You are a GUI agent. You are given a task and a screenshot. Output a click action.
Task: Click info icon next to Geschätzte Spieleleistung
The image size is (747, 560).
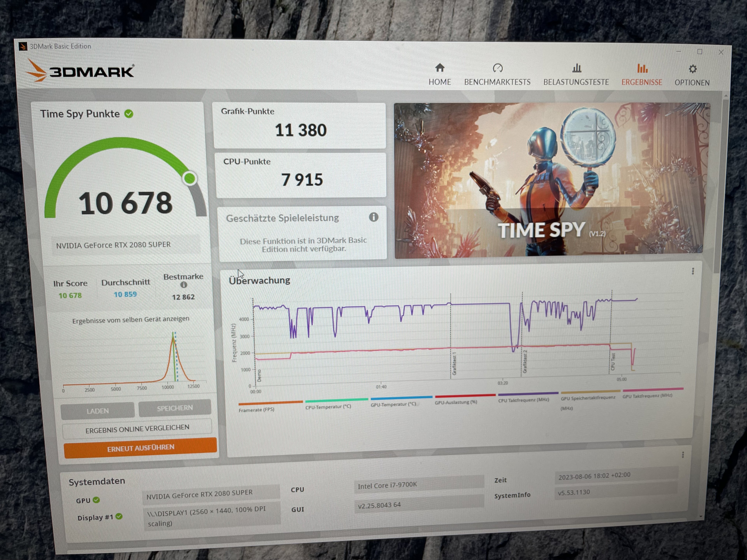pyautogui.click(x=373, y=217)
